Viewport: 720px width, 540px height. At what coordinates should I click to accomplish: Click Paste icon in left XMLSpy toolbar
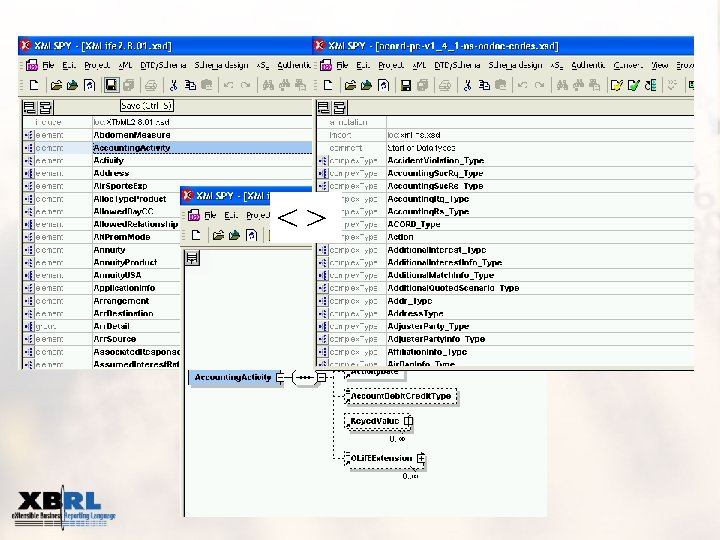207,85
